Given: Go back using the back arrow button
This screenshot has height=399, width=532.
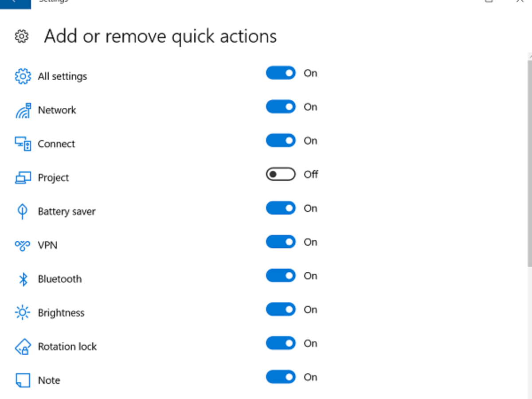Looking at the screenshot, I should [x=15, y=3].
